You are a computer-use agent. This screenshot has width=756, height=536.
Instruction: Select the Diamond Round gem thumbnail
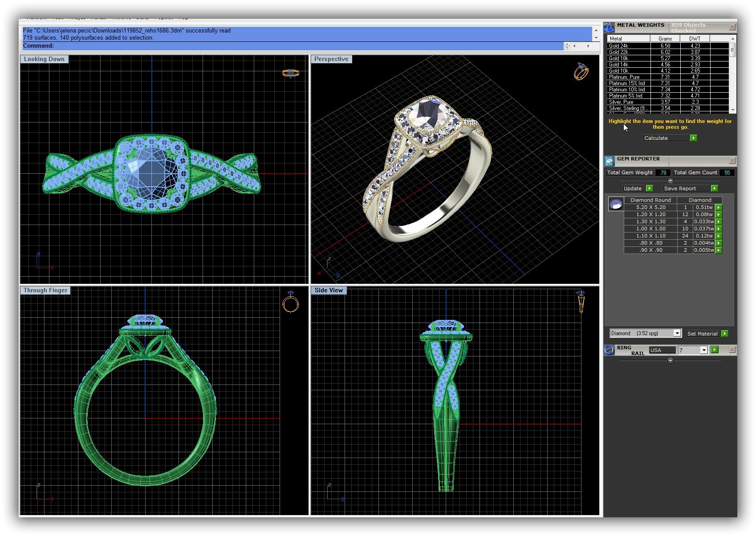click(x=616, y=204)
